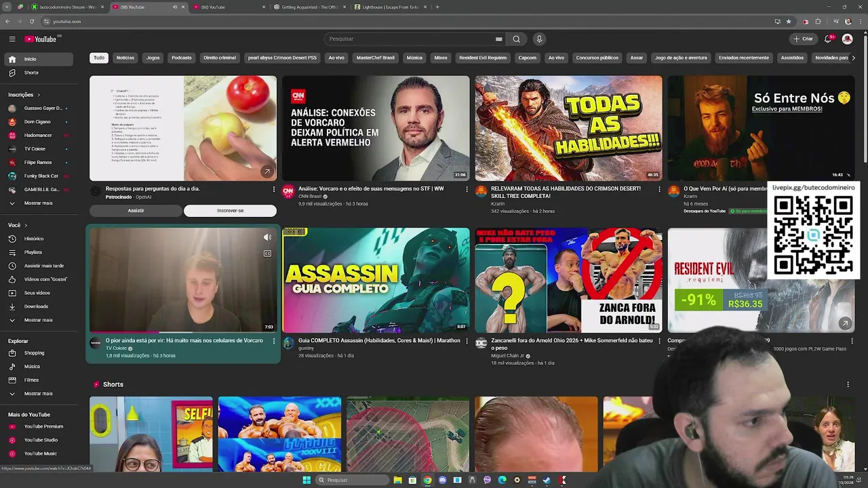Open the Shorts section options menu
This screenshot has width=868, height=488.
[848, 384]
